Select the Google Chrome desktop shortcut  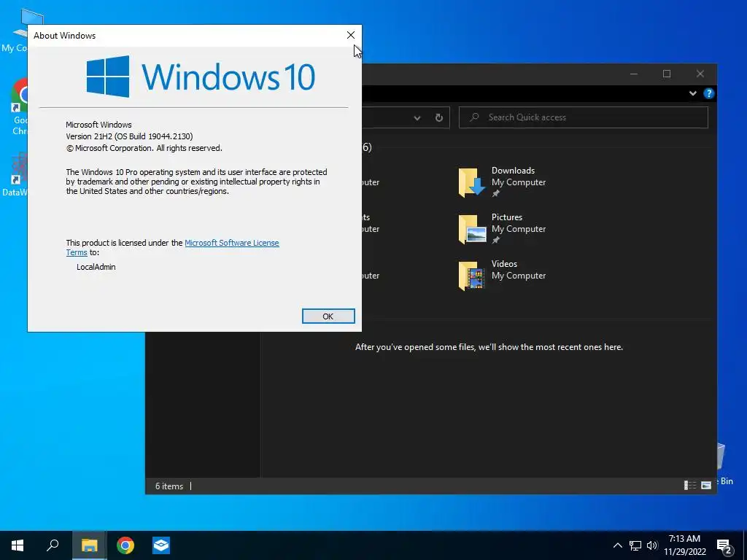click(x=19, y=107)
